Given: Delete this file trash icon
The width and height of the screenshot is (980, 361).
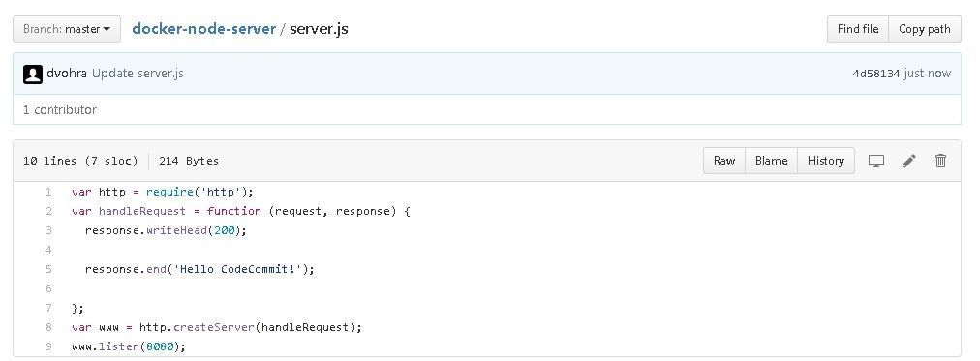Looking at the screenshot, I should click(940, 161).
